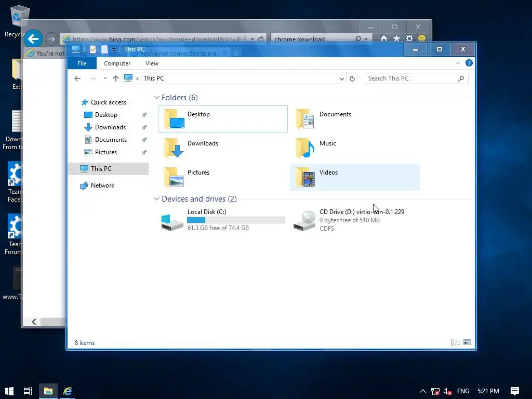The width and height of the screenshot is (532, 399).
Task: Collapse the Devices and drives group
Action: click(156, 199)
